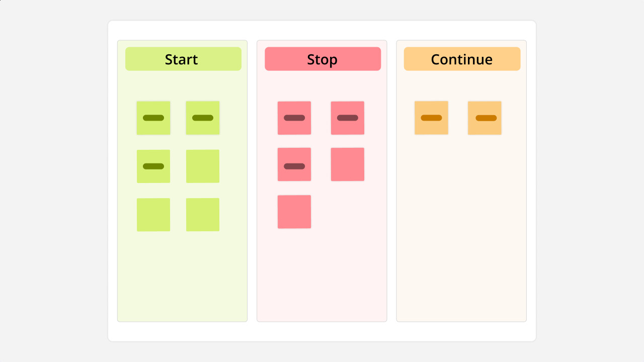Select the top-left green note in Start
The width and height of the screenshot is (644, 362).
click(x=153, y=117)
